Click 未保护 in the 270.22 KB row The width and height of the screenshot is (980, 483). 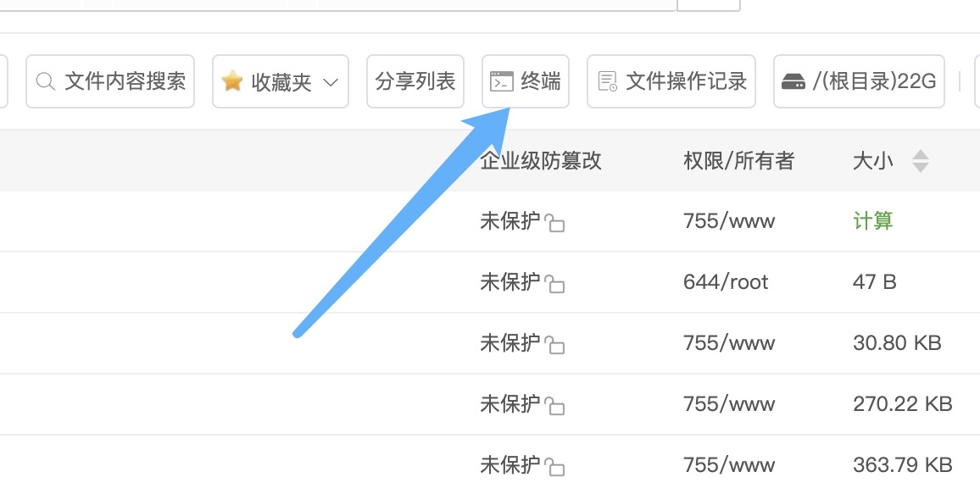(x=510, y=404)
